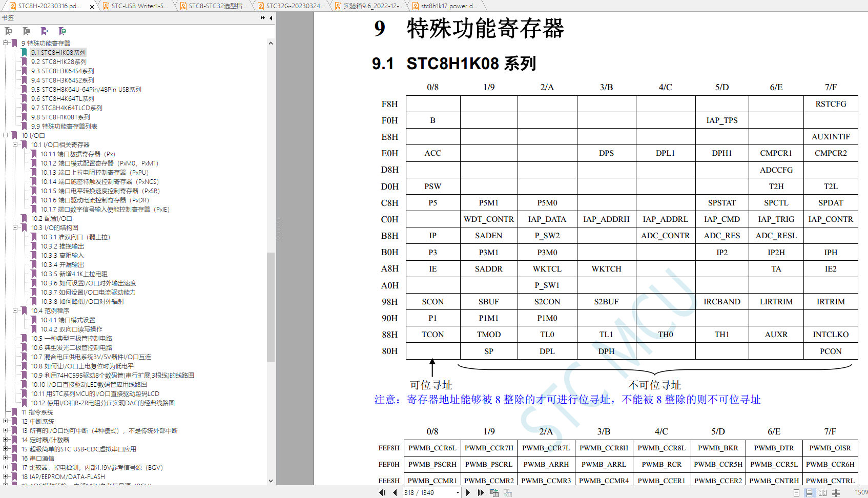Open bookmark 9.3 STC8H3K64S4系列
This screenshot has width=868, height=498.
[63, 71]
